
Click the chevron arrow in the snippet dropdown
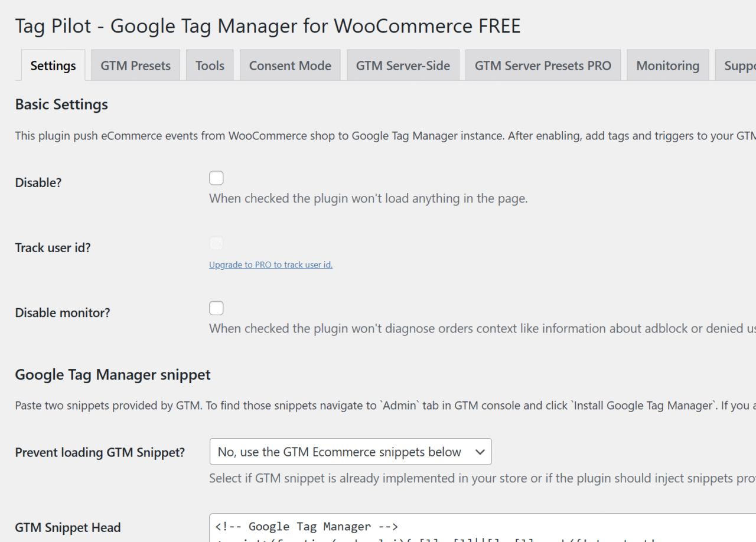coord(480,452)
